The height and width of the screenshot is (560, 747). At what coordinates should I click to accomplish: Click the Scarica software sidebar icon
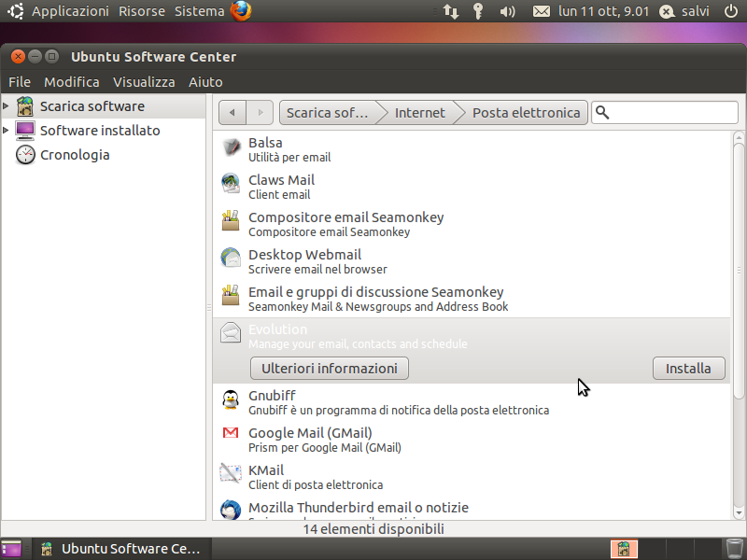(25, 106)
